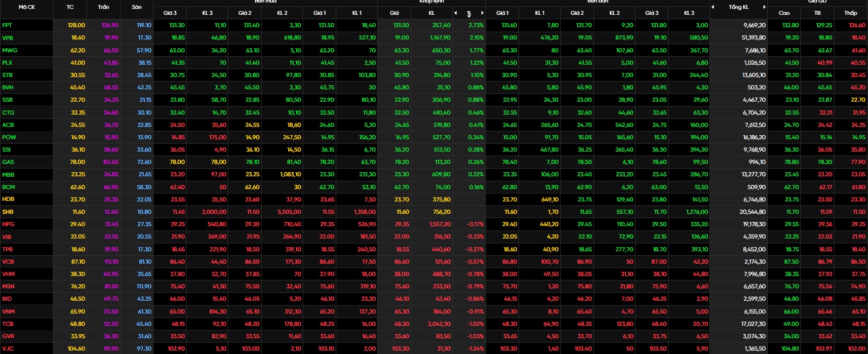Image resolution: width=868 pixels, height=354 pixels.
Task: Select the TPB ticker symbol
Action: pyautogui.click(x=7, y=249)
